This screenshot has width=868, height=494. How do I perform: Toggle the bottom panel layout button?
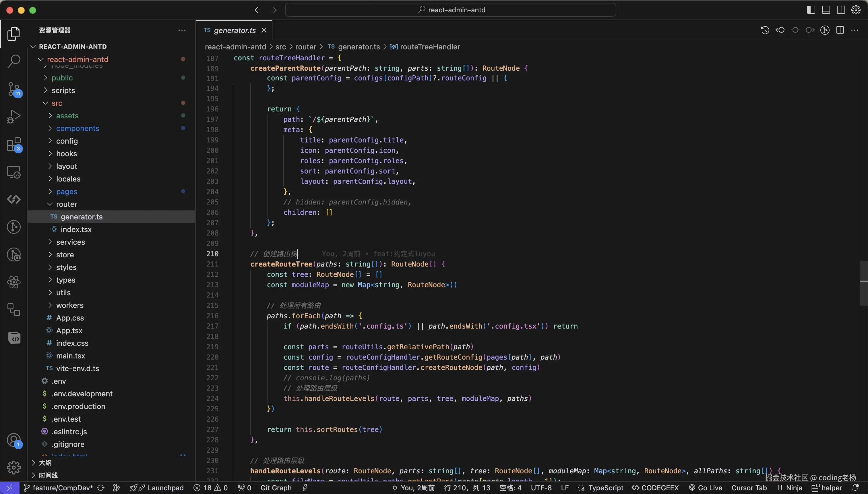point(826,10)
